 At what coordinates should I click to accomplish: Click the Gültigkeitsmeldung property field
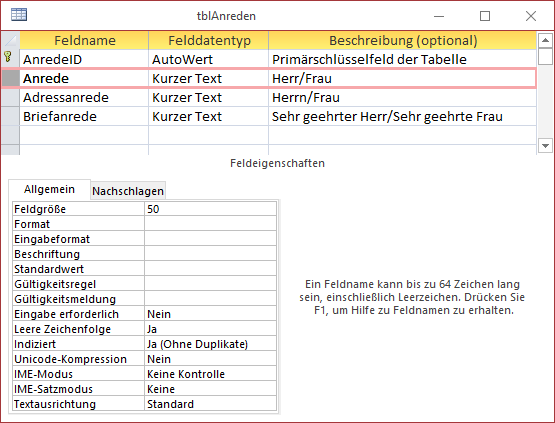(210, 299)
